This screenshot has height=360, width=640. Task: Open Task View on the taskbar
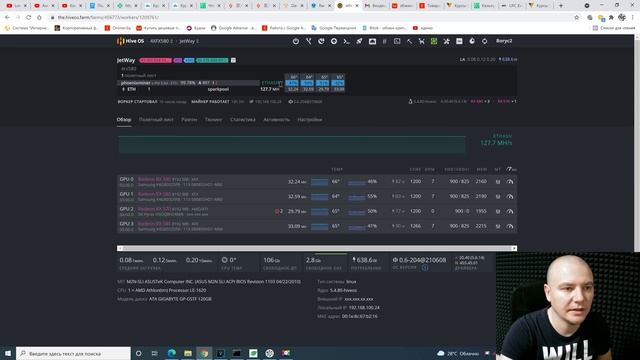(154, 353)
